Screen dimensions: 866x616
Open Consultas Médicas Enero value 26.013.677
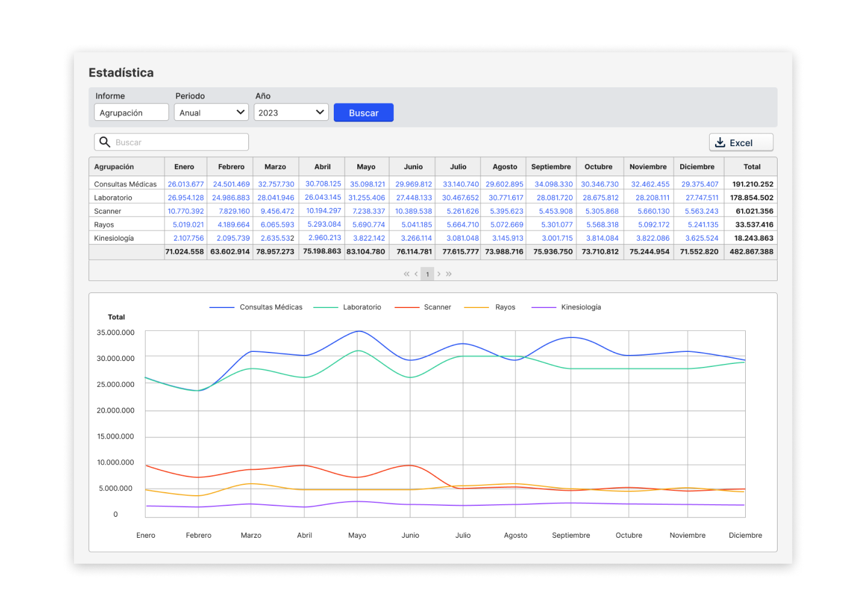tap(186, 184)
